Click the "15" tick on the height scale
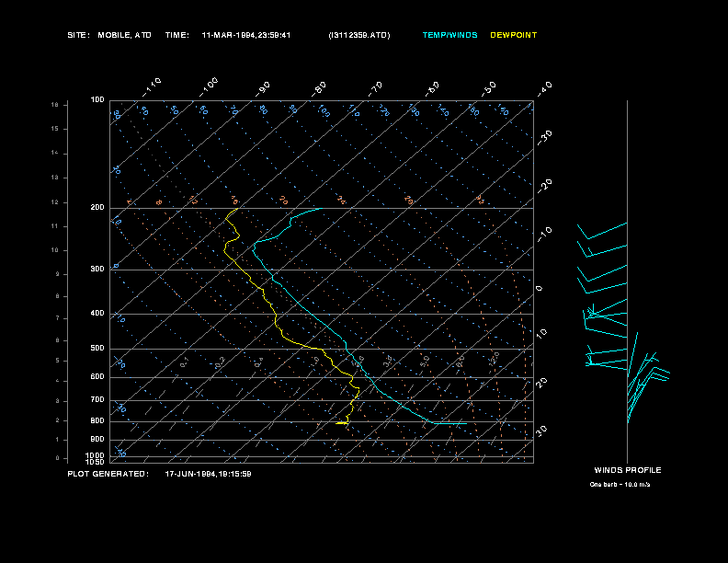728x563 pixels. click(x=55, y=129)
